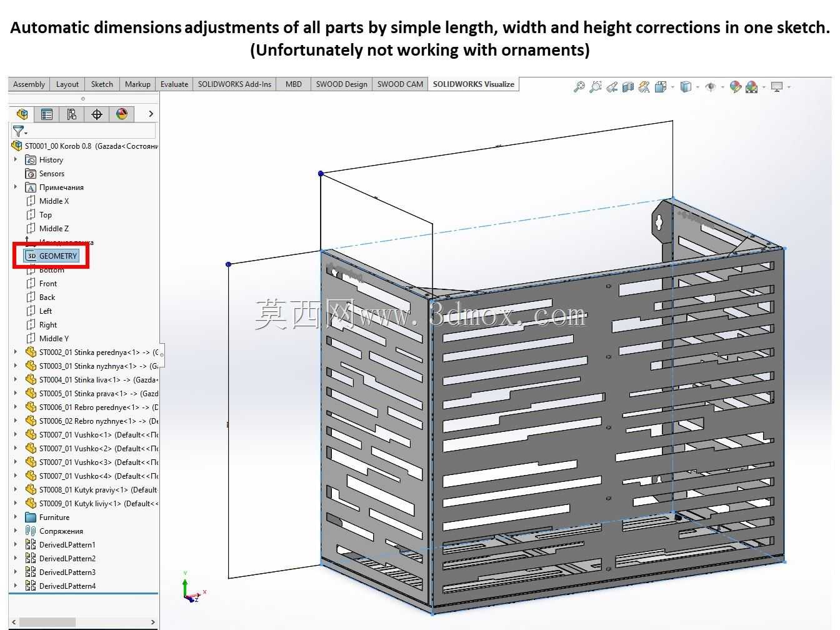Expand the History folder
The height and width of the screenshot is (630, 840).
[x=16, y=159]
